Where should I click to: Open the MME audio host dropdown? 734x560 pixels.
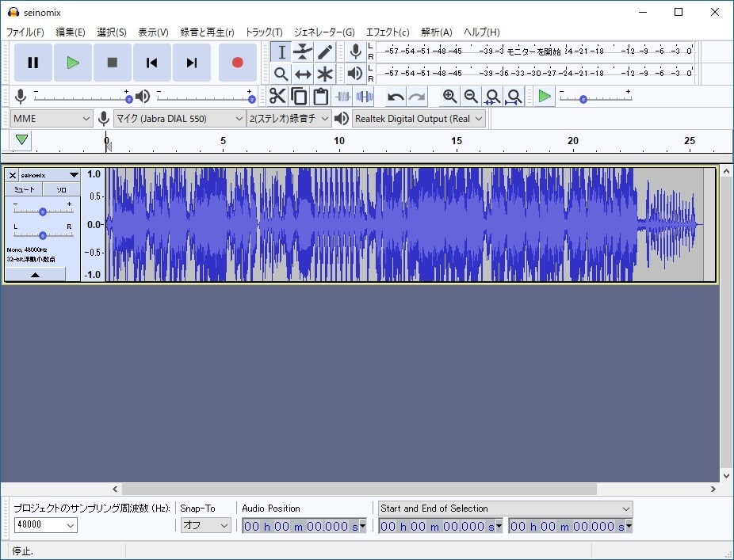(51, 118)
